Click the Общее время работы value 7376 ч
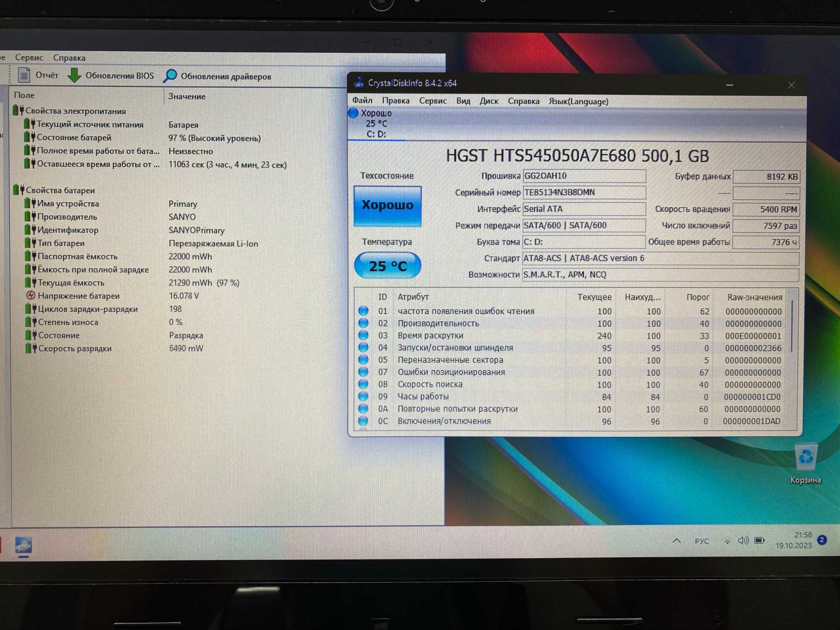This screenshot has height=630, width=840. tap(766, 242)
